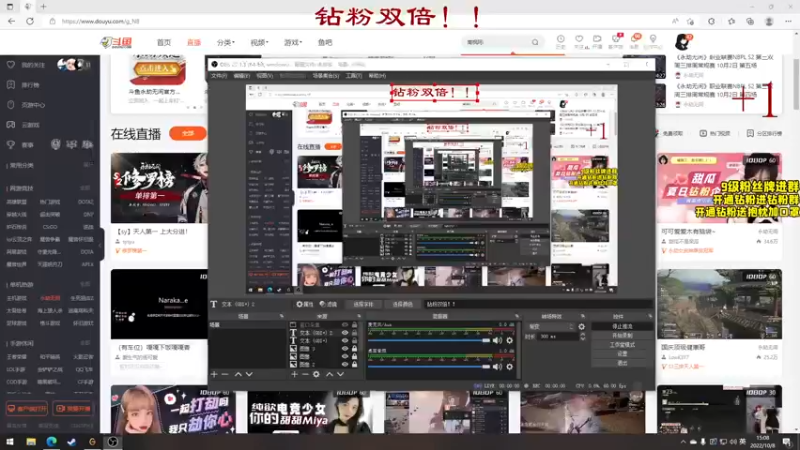
Task: Pop out the Audio Mixer dock
Action: tap(517, 316)
